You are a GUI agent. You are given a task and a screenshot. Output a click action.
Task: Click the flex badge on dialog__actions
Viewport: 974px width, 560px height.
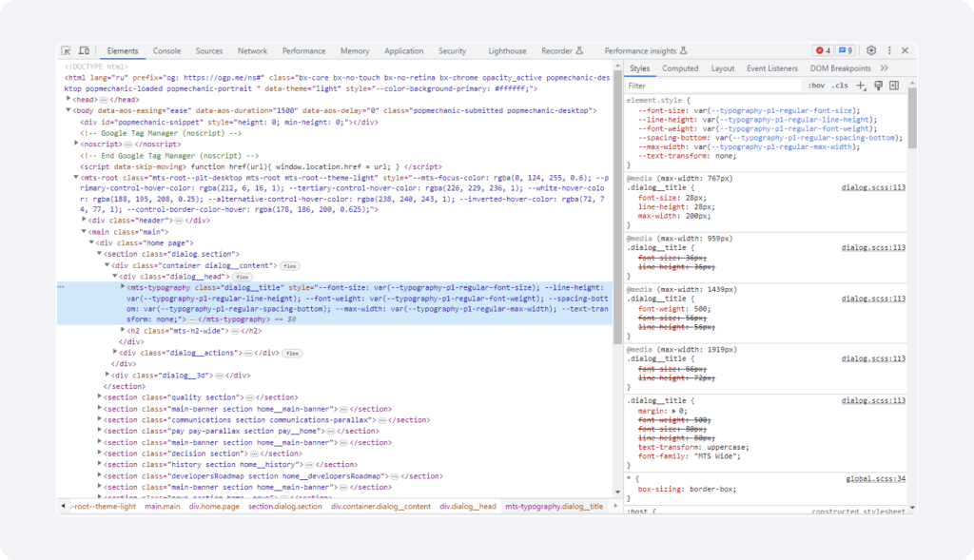[293, 354]
